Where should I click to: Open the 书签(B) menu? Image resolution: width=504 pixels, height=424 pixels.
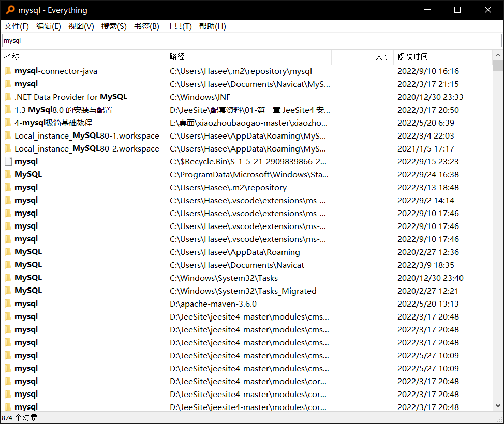click(146, 26)
